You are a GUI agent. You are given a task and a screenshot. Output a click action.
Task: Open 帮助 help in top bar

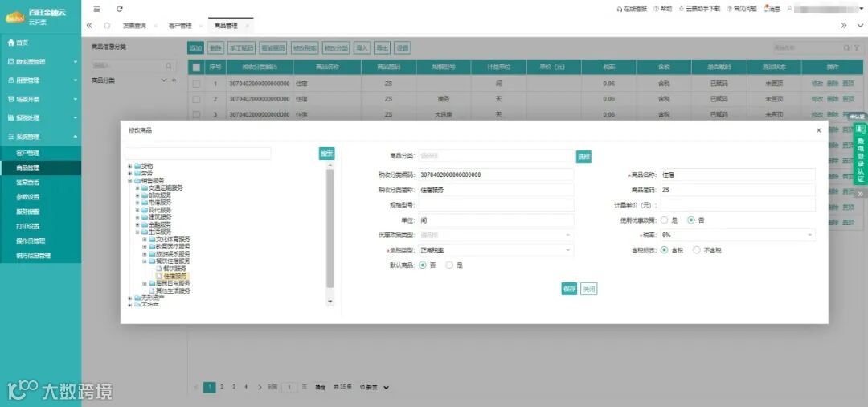pos(662,9)
